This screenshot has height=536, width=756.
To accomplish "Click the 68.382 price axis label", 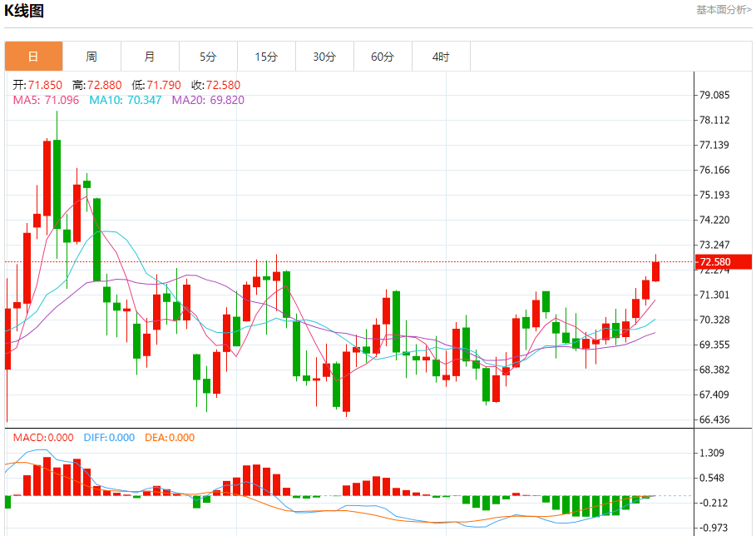I will pyautogui.click(x=714, y=370).
